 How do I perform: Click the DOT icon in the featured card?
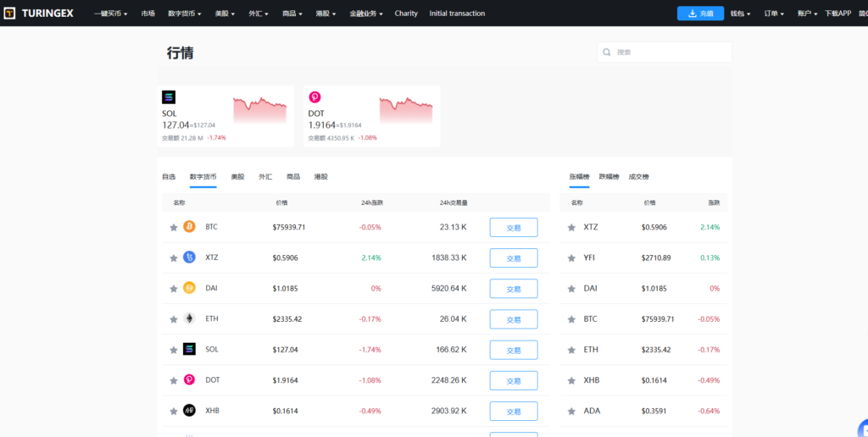point(314,97)
